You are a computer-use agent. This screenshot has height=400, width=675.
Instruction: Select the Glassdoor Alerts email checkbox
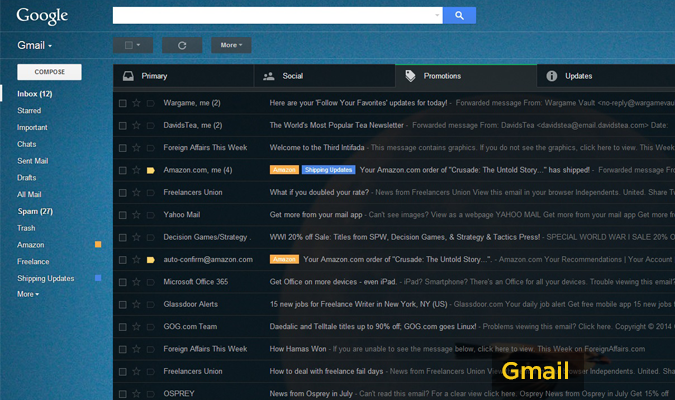[123, 305]
